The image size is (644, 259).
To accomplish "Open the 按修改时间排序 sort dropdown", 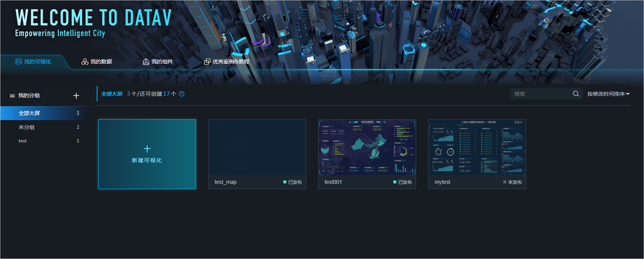I will [608, 94].
